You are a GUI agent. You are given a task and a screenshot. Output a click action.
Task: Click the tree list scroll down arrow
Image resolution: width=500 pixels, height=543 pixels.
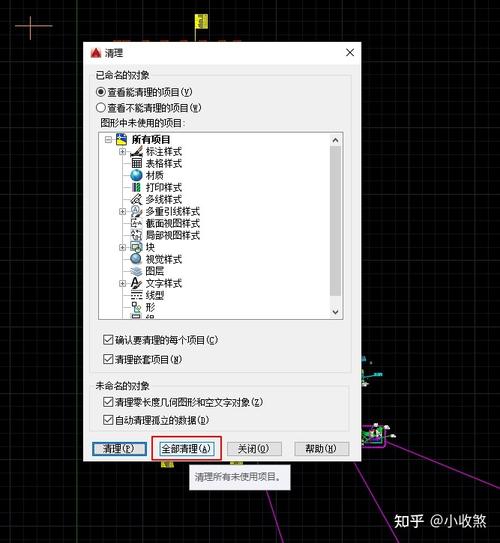(335, 312)
